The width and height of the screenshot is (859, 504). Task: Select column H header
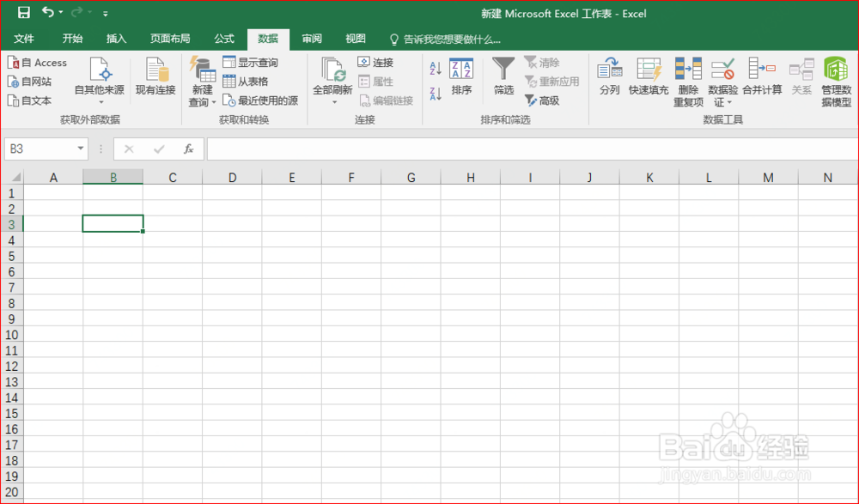(471, 177)
